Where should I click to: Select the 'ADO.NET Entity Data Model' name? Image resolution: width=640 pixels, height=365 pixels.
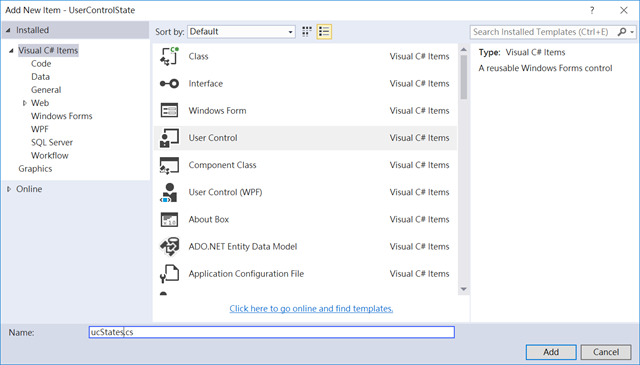[243, 247]
